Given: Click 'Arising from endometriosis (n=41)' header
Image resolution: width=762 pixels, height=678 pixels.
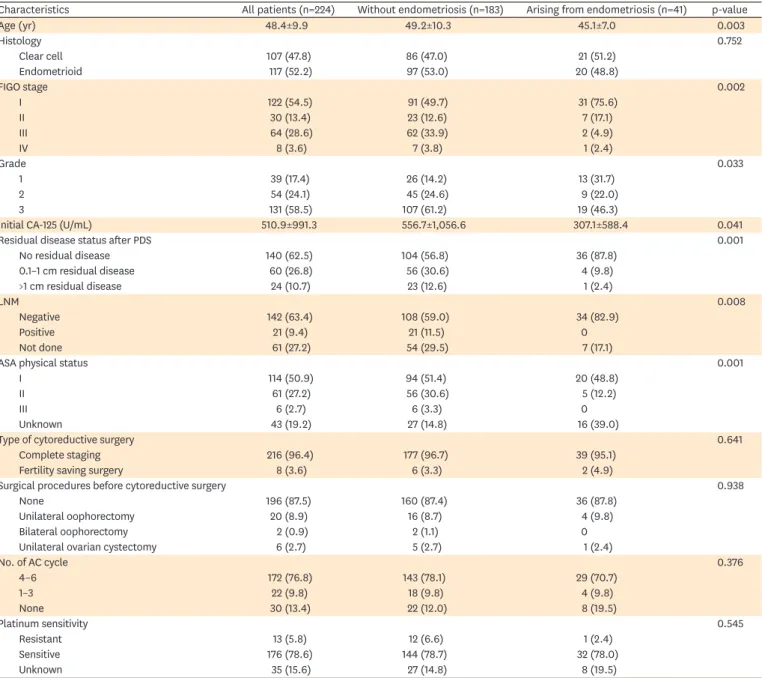Looking at the screenshot, I should pos(606,10).
